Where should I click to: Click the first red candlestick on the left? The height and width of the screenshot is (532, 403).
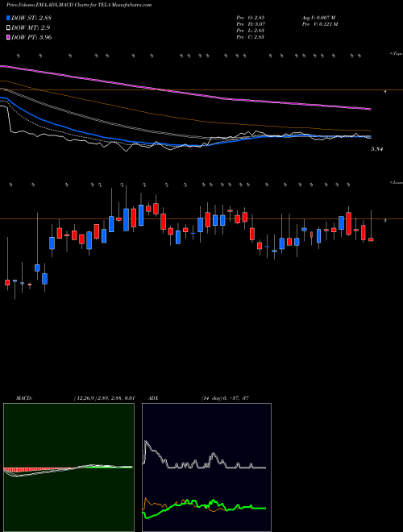[x=7, y=283]
